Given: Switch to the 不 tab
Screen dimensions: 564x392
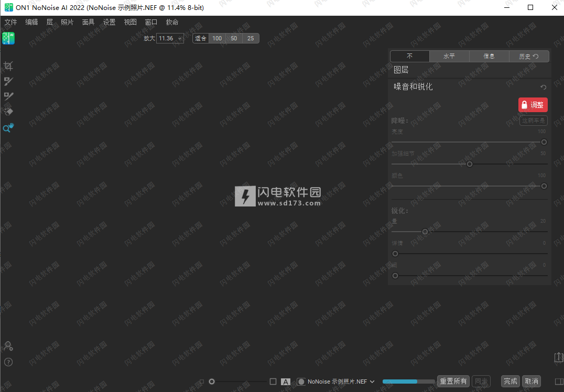Looking at the screenshot, I should [410, 56].
